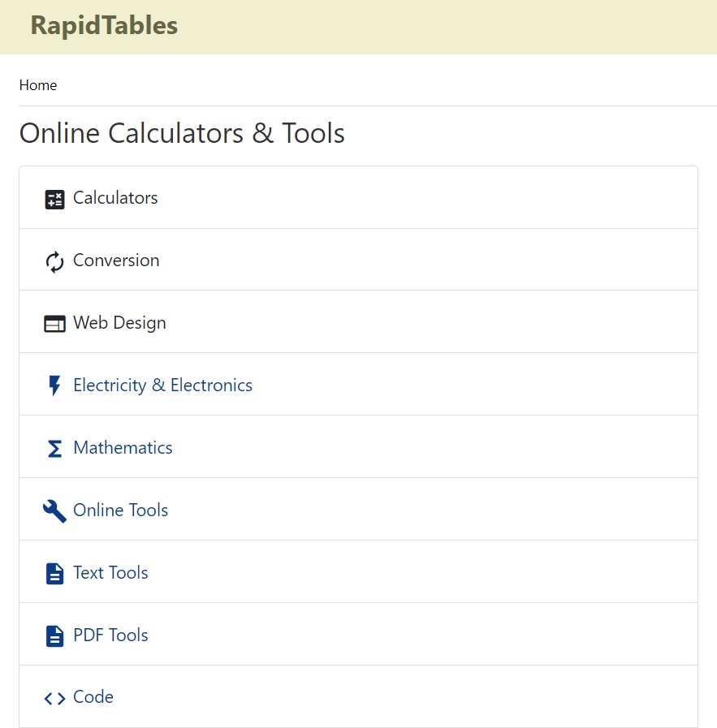Open the Calculators text link
Image resolution: width=717 pixels, height=728 pixels.
tap(115, 198)
